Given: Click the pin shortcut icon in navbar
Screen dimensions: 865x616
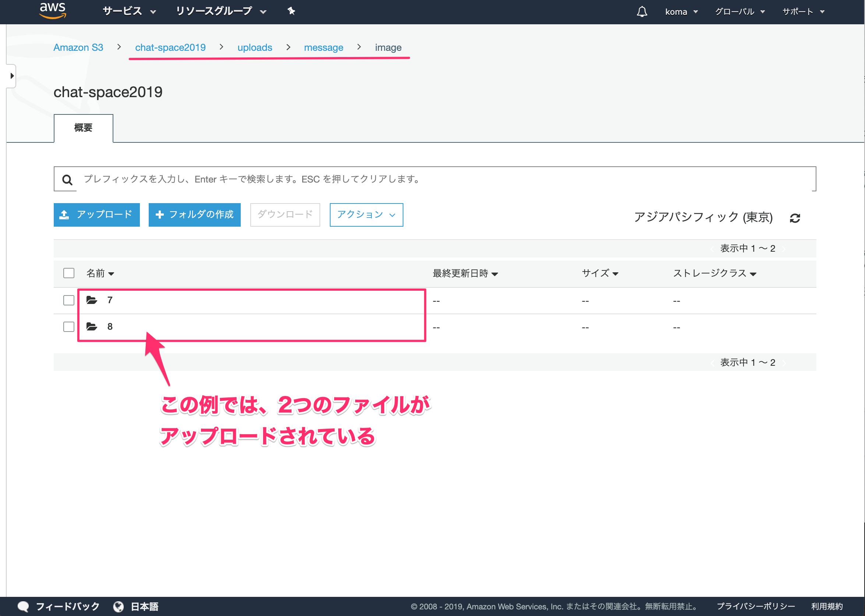Looking at the screenshot, I should (x=291, y=11).
